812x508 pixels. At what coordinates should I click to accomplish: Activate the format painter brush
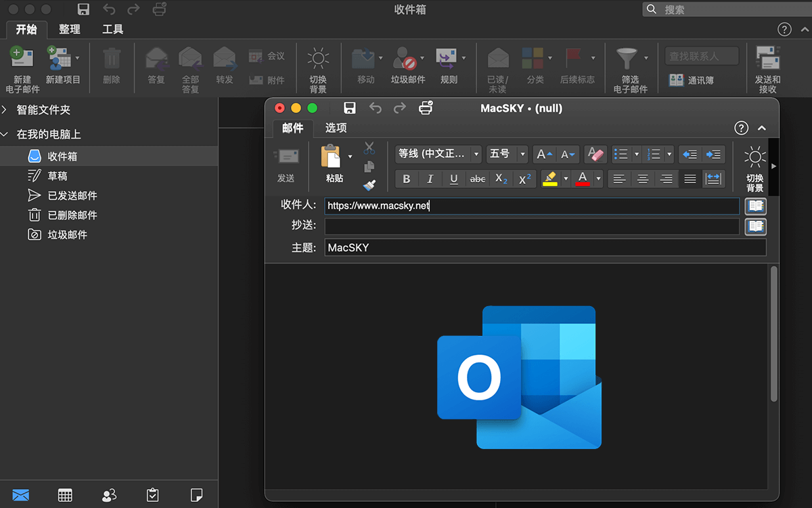pos(369,185)
